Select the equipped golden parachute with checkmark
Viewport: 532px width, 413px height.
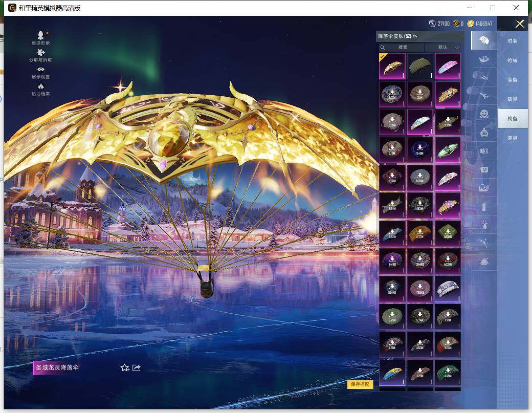coord(392,67)
